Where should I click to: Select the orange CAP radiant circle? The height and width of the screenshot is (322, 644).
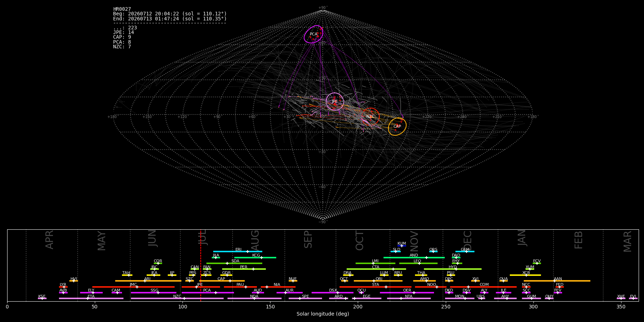(x=397, y=127)
